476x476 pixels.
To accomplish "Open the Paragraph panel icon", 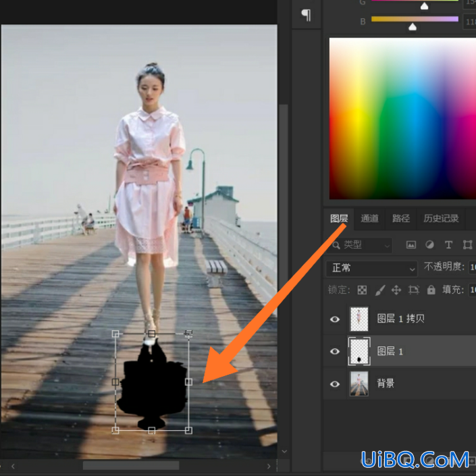I will pos(306,15).
